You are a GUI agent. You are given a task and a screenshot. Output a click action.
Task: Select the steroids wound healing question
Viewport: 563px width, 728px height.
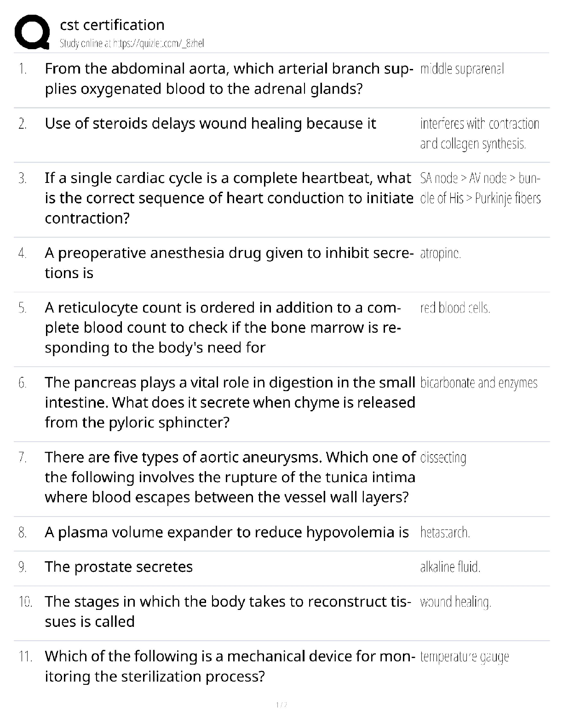pyautogui.click(x=210, y=124)
